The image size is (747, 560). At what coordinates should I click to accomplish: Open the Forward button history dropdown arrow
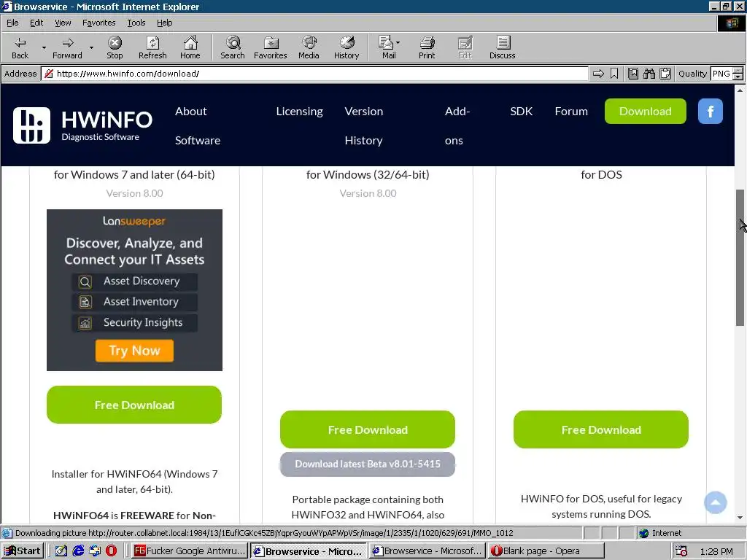91,47
